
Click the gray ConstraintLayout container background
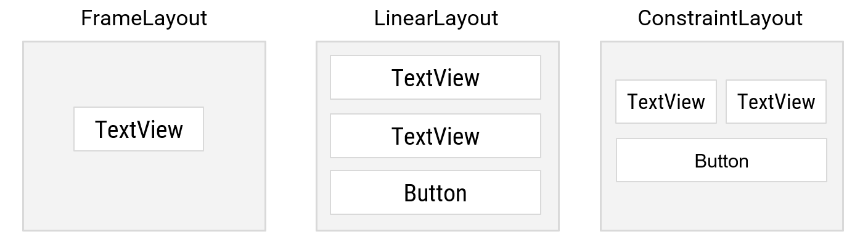click(x=721, y=206)
